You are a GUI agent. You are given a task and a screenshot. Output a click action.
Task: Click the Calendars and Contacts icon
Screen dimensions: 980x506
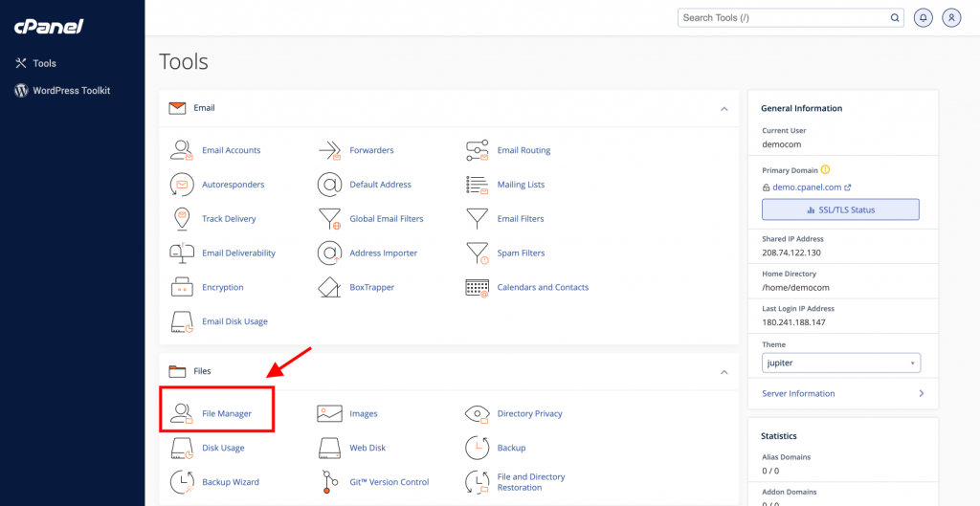pos(478,287)
